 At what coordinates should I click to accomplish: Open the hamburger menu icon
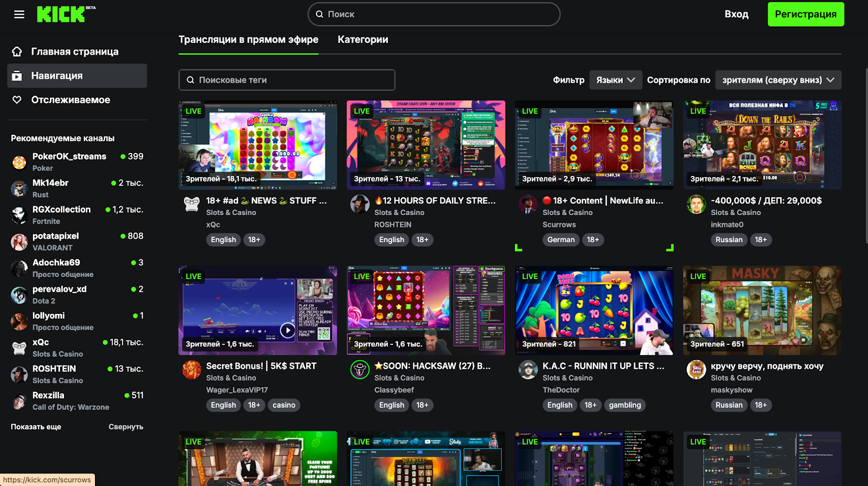pos(19,14)
